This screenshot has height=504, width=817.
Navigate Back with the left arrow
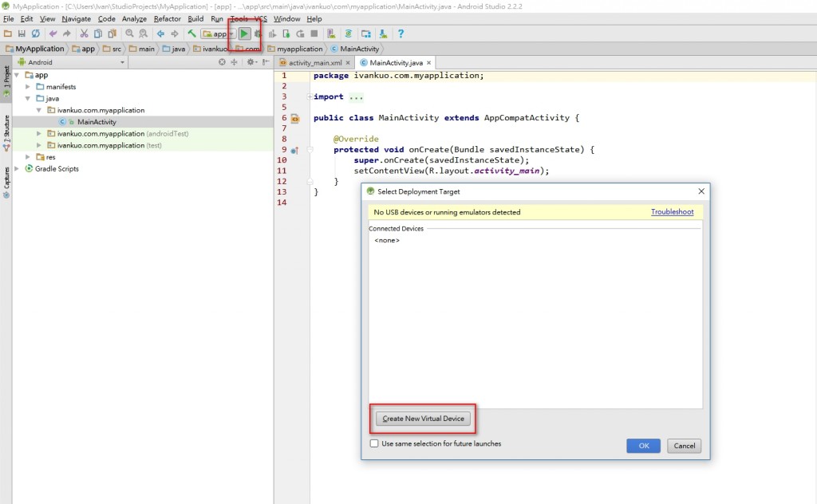coord(160,33)
